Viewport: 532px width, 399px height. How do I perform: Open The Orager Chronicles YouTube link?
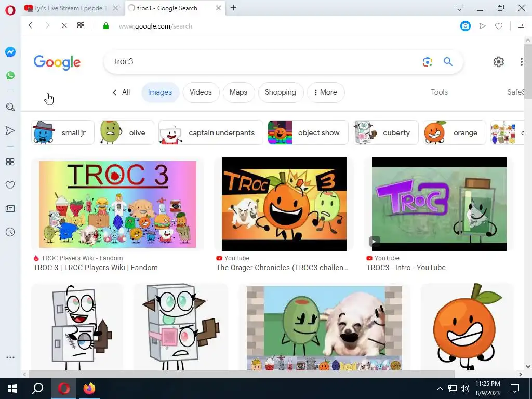click(x=282, y=268)
